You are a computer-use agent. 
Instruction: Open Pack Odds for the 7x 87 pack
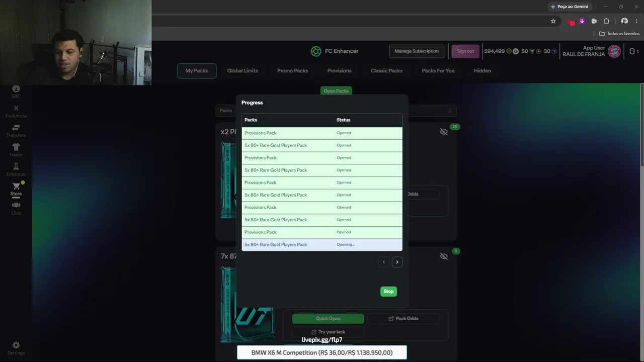click(403, 318)
